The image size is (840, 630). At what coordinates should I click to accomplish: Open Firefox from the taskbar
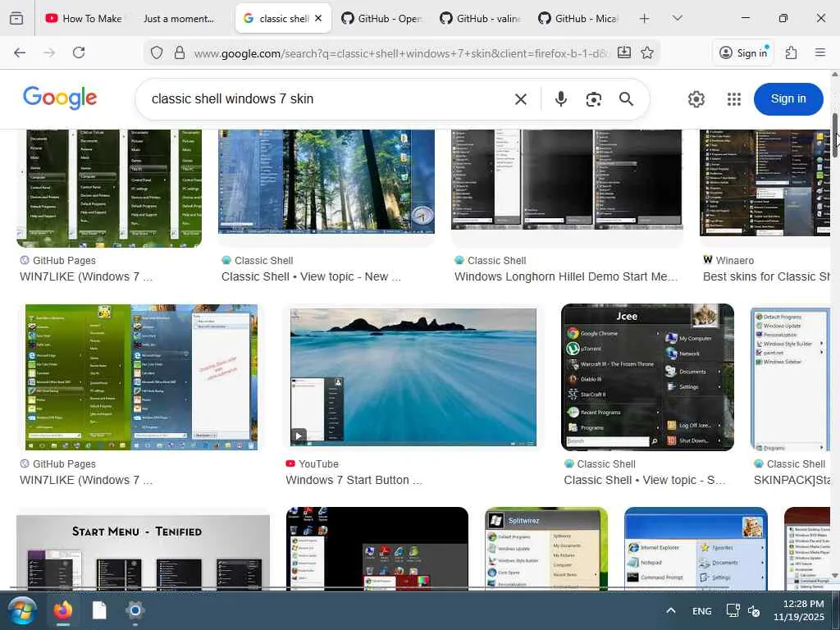(x=62, y=610)
